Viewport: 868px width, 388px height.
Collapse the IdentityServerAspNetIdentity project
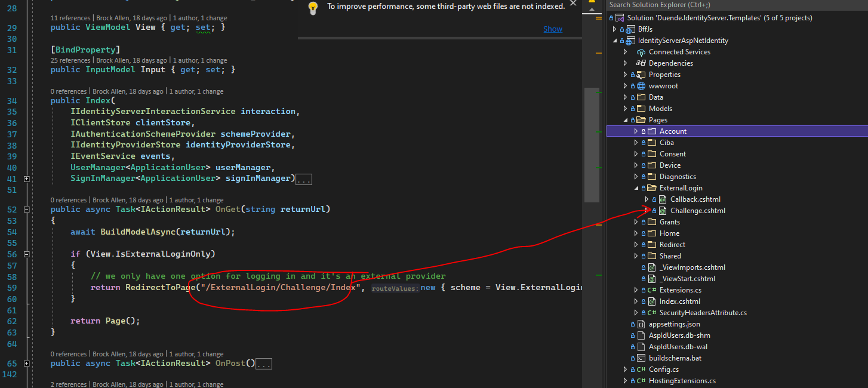click(614, 41)
